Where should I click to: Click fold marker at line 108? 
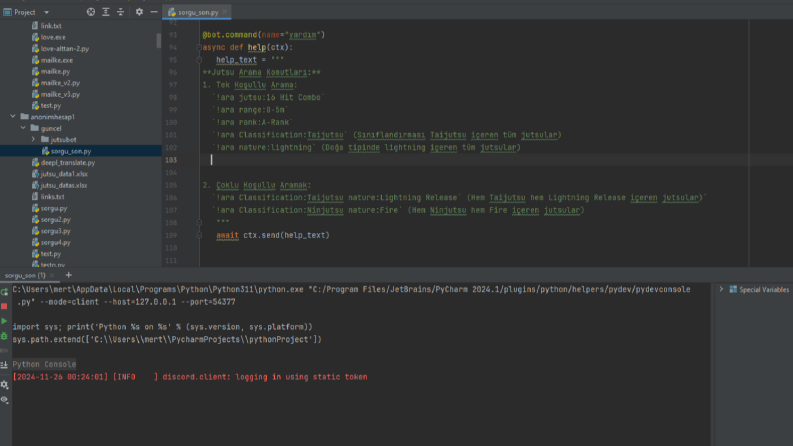click(x=199, y=222)
